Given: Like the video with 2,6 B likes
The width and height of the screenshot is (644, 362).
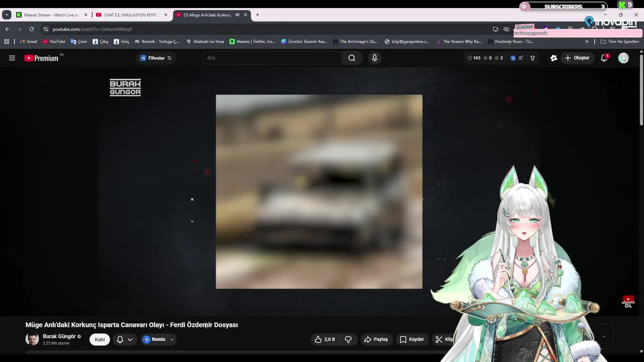Looking at the screenshot, I should tap(325, 339).
